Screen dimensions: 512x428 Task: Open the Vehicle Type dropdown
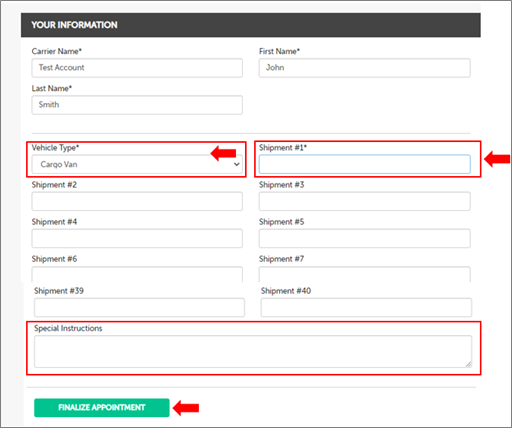click(137, 164)
